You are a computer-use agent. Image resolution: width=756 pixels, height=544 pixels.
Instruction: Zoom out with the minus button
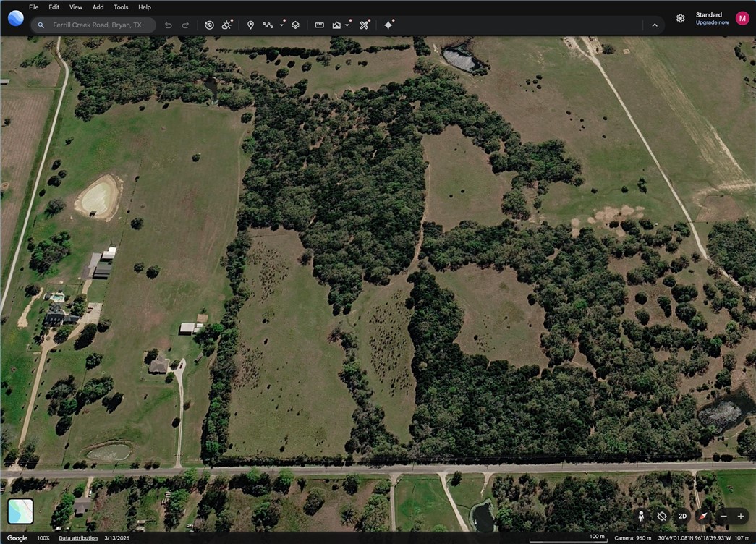pos(723,516)
